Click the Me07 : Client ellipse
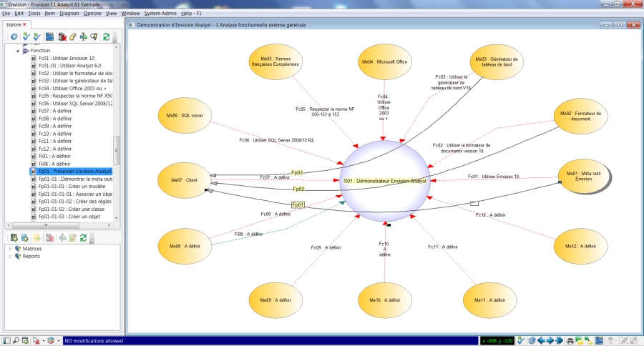Viewport: 644px width, 346px height. (x=185, y=180)
